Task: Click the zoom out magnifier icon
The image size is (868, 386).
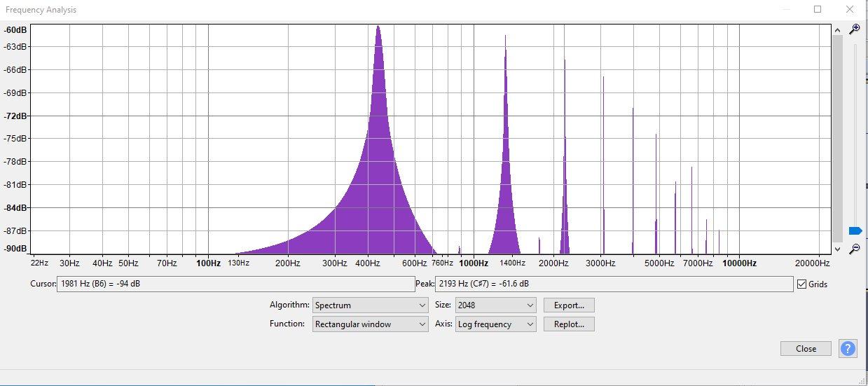Action: [x=854, y=249]
